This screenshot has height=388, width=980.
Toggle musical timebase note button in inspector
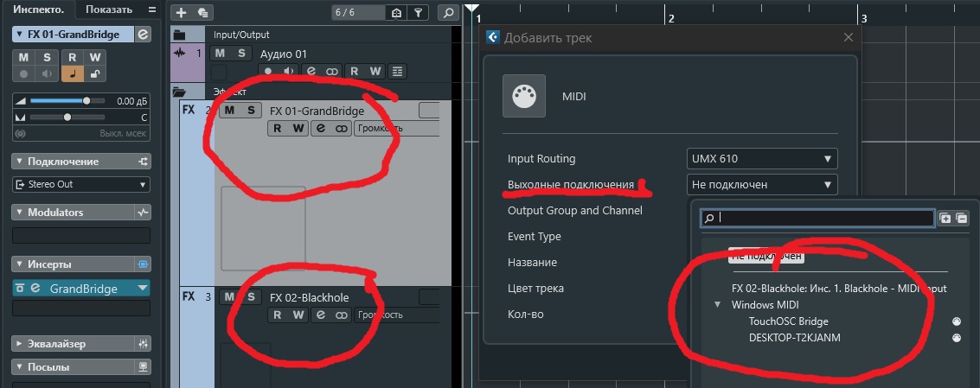73,74
